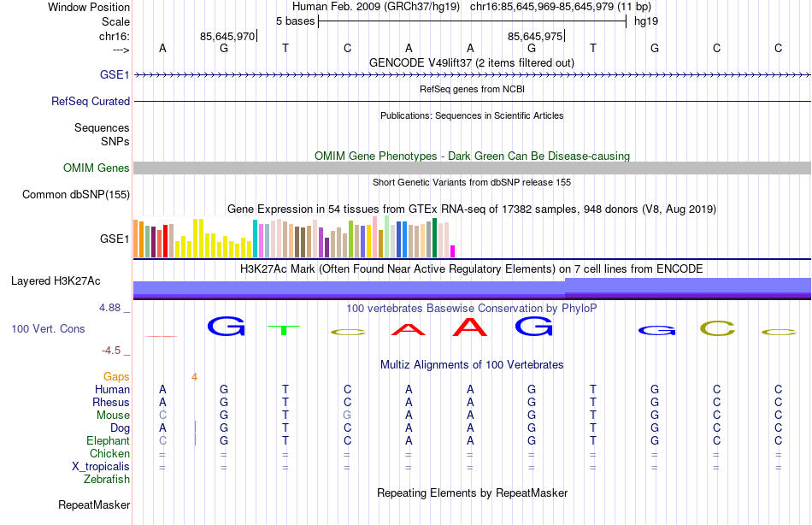Click the orange gap count 4
This screenshot has width=812, height=525.
pos(194,377)
